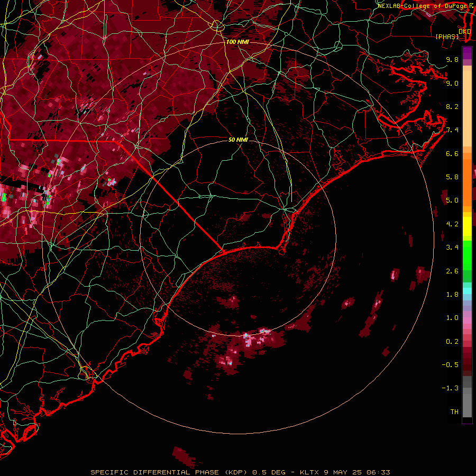Viewport: 476px width, 476px height.
Task: Click the 1.0 value on color scale
Action: tap(452, 318)
